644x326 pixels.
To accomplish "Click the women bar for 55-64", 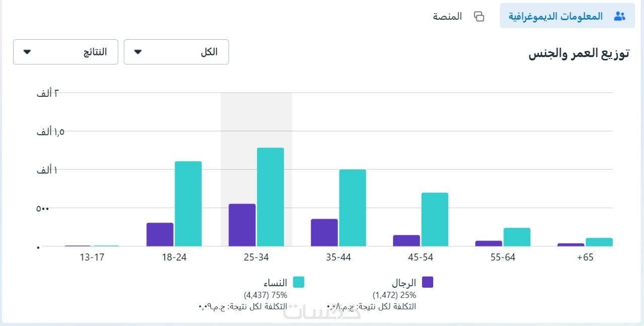I will pyautogui.click(x=517, y=237).
